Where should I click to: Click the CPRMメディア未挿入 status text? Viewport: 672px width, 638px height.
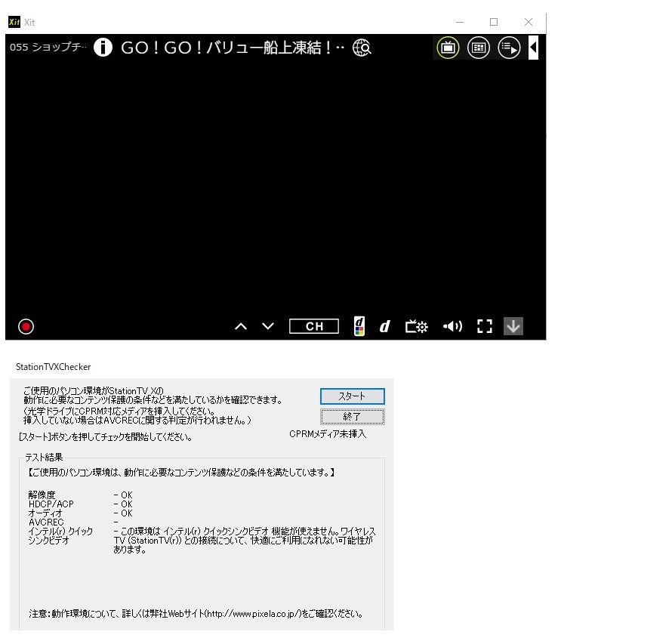(328, 434)
